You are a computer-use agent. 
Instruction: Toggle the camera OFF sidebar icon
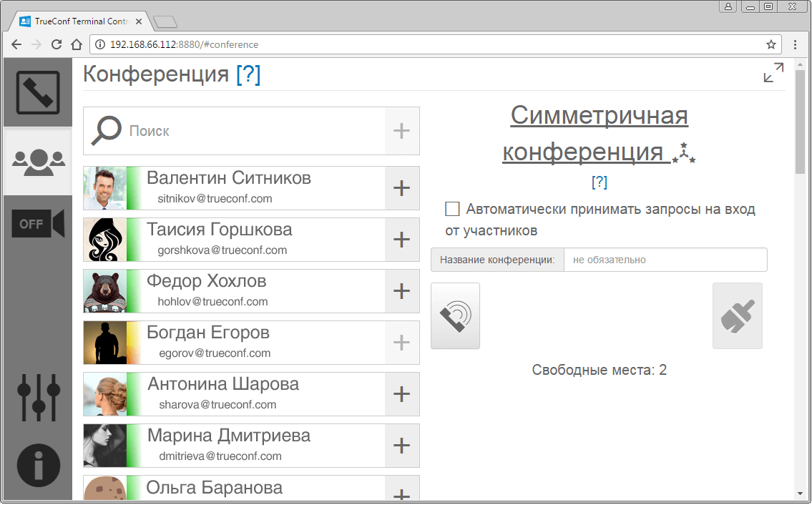(38, 224)
